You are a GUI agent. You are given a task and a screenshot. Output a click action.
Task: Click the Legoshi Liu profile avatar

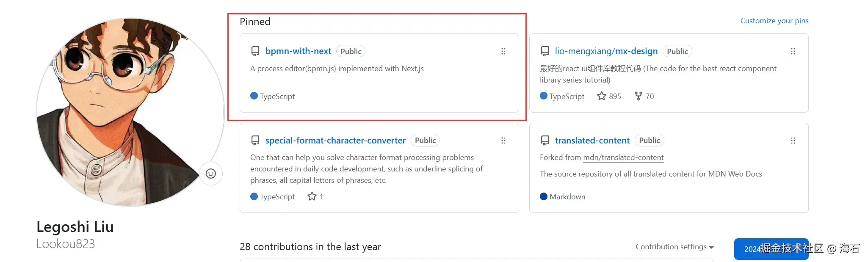[130, 112]
